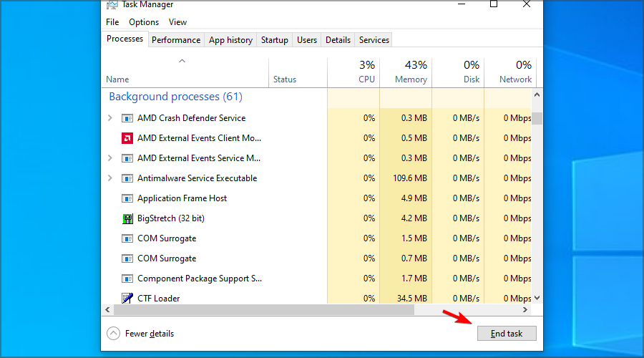Click the first COM Surrogate icon
Image resolution: width=644 pixels, height=358 pixels.
click(127, 238)
